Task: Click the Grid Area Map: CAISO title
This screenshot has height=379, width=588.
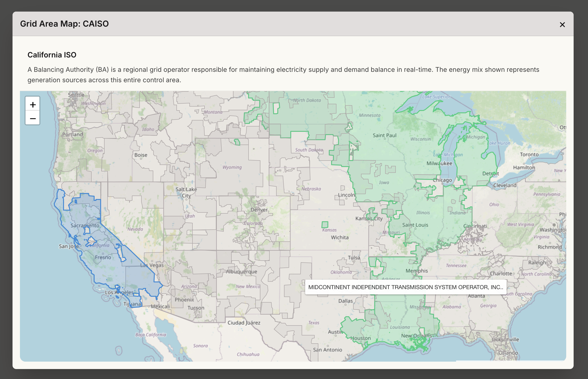Action: [64, 24]
